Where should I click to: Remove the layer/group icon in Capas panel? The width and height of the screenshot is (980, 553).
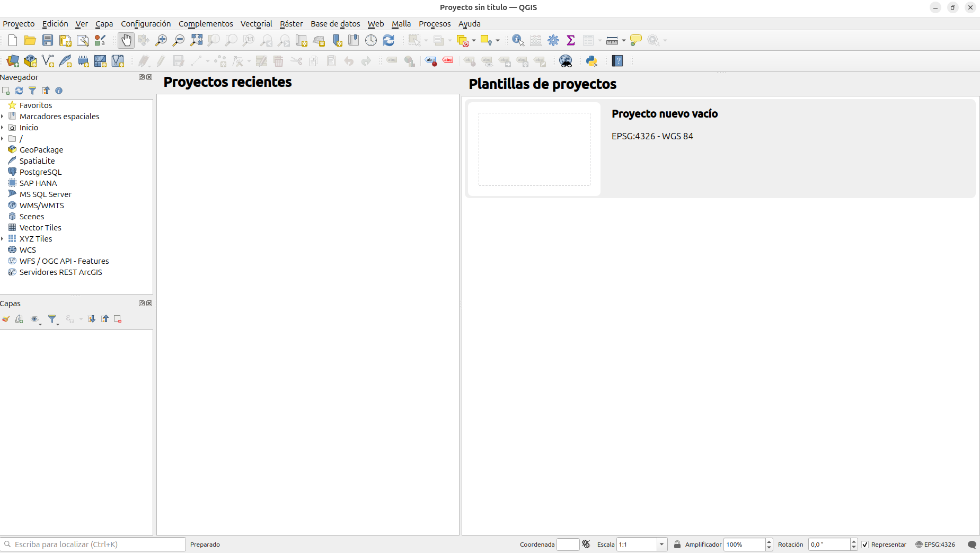(x=118, y=319)
